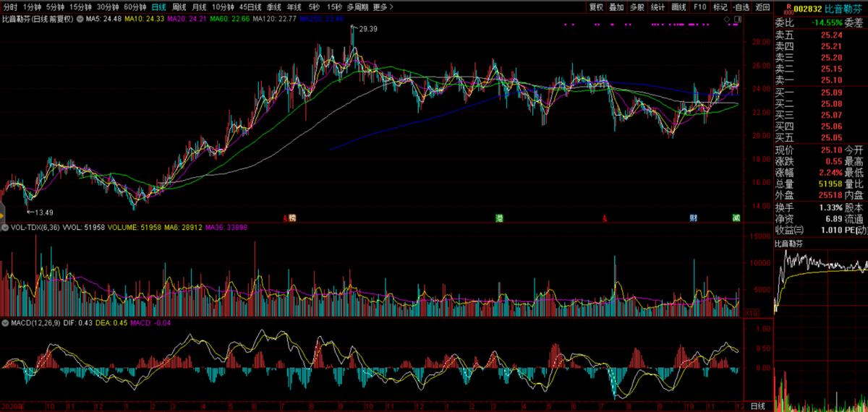Click the yellow lightbulb icon at left edge
Screen dimensions: 868x412
tap(3, 215)
